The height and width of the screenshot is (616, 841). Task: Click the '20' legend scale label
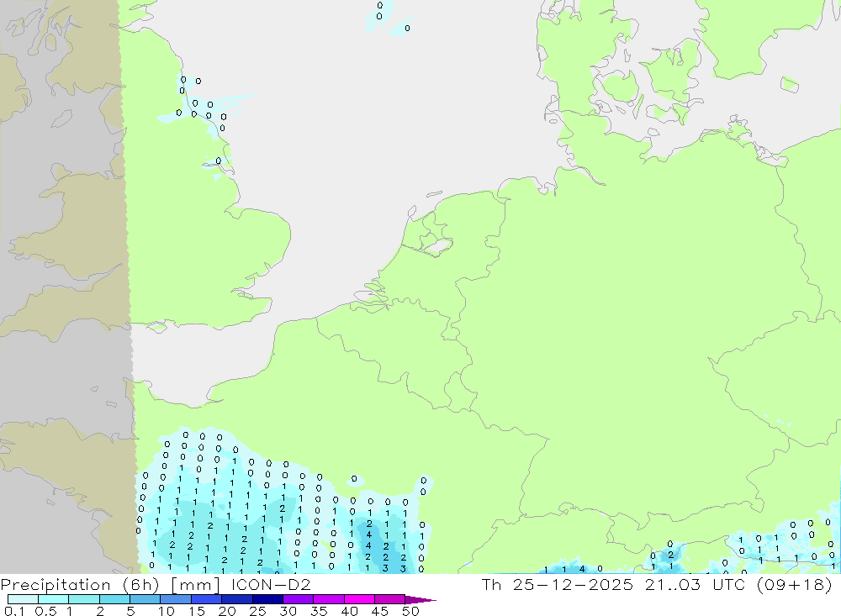(x=227, y=611)
